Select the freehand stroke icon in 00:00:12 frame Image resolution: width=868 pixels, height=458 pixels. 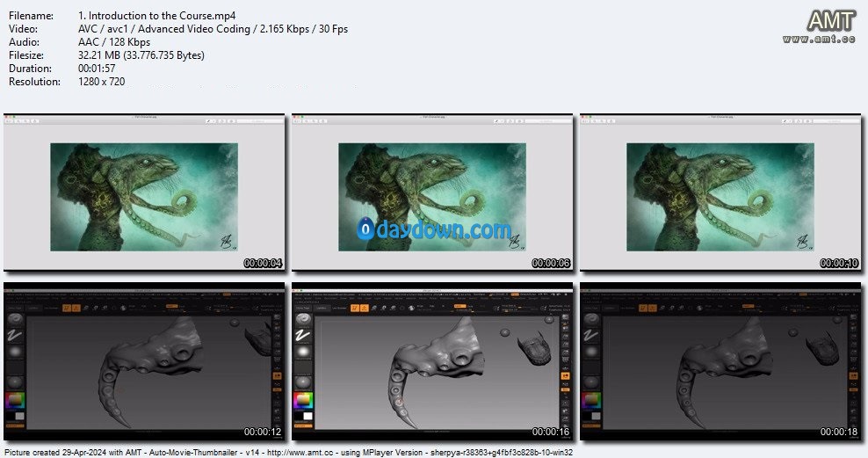tap(14, 335)
